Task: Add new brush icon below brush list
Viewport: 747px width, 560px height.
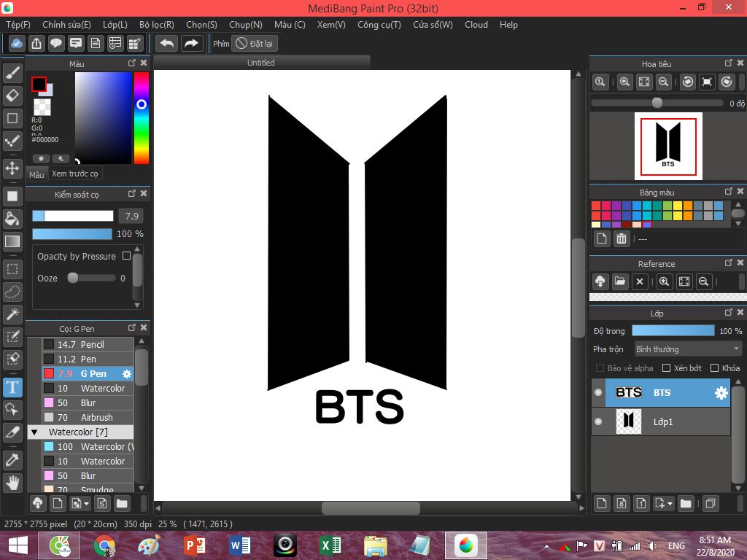Action: (57, 503)
